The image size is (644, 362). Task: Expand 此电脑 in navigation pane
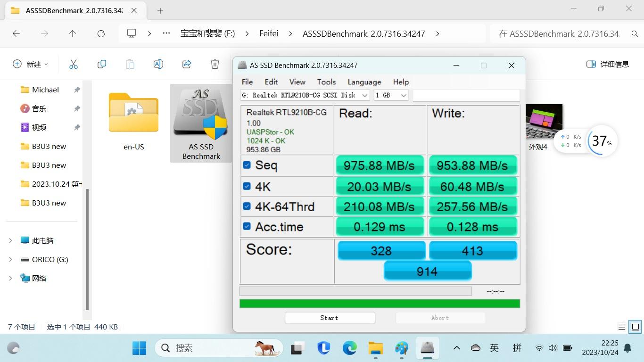(x=10, y=240)
